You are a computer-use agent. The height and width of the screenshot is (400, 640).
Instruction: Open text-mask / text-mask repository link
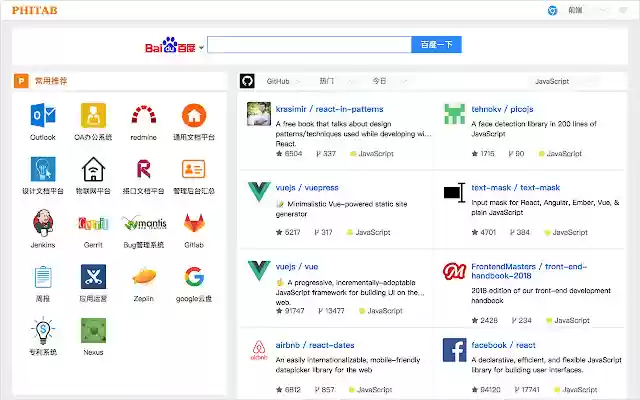tap(516, 188)
